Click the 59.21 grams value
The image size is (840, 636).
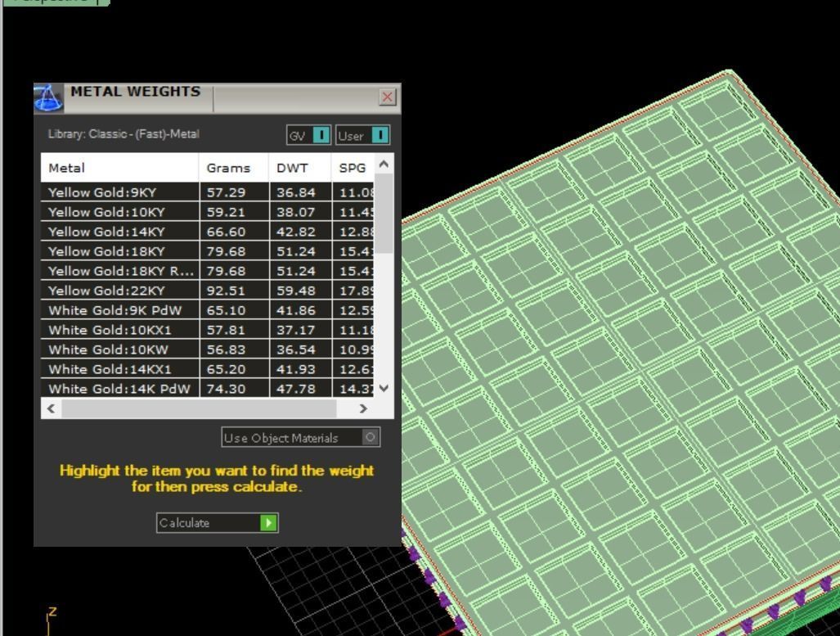pos(226,212)
